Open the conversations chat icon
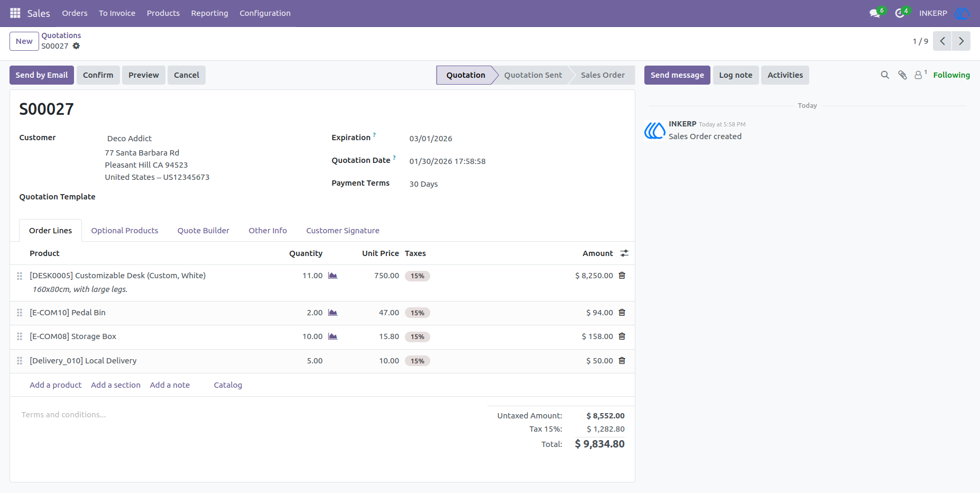 click(x=875, y=13)
